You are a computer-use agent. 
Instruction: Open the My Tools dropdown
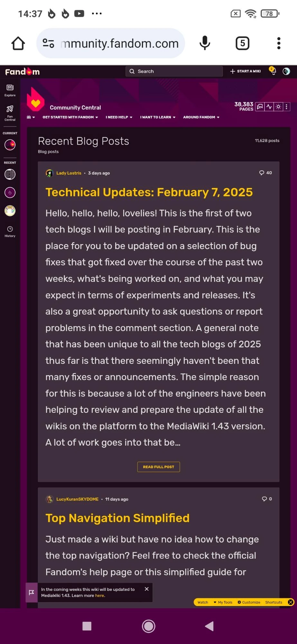pos(223,602)
